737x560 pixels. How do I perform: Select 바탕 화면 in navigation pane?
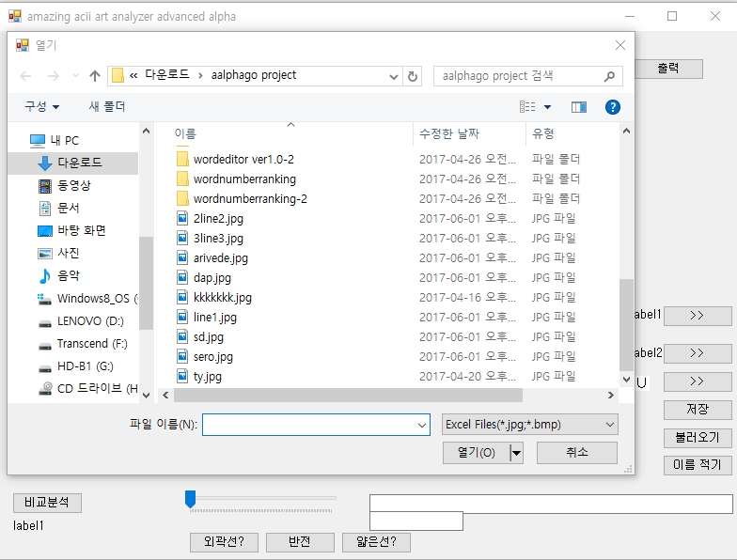(81, 231)
